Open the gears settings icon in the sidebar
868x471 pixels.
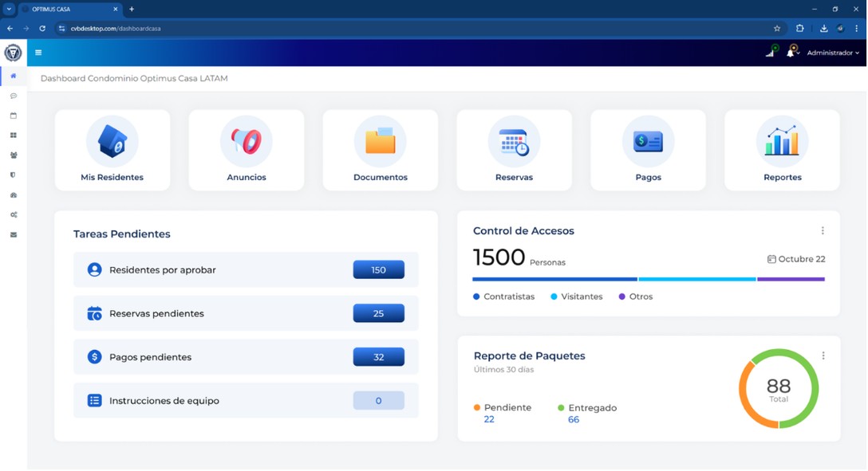[14, 215]
